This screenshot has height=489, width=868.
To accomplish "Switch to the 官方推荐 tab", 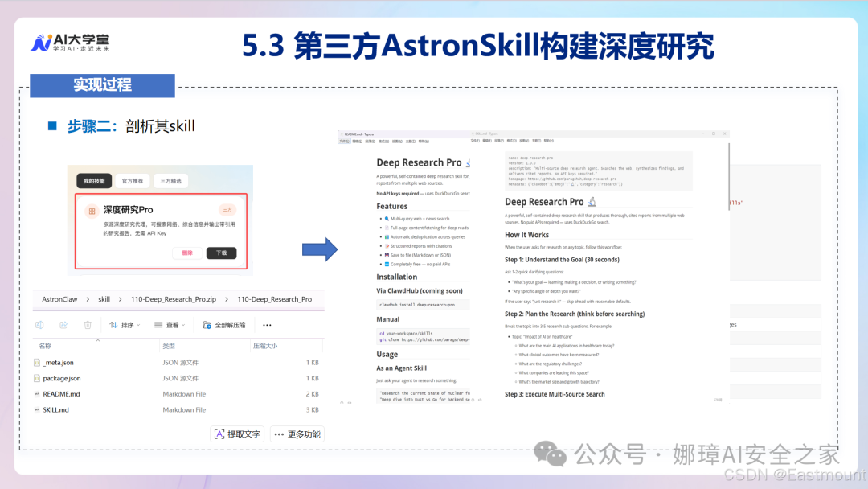I will point(133,181).
